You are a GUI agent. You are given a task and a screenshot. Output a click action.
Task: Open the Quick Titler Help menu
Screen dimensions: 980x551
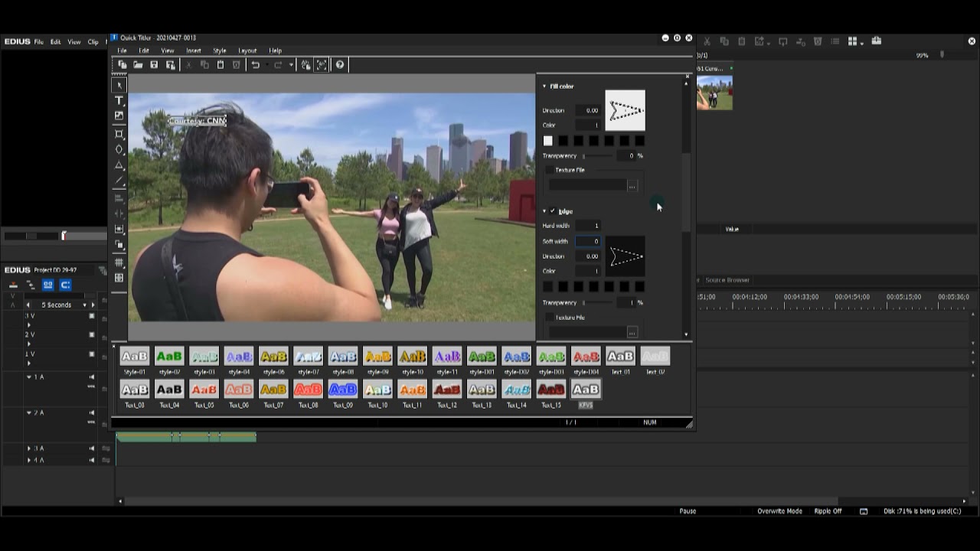pyautogui.click(x=275, y=51)
